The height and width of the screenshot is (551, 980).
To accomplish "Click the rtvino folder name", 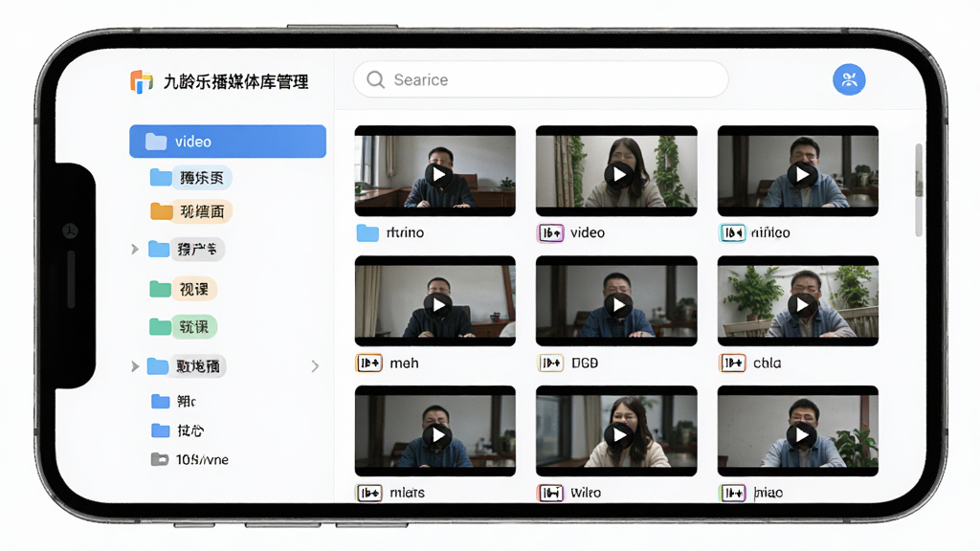I will (405, 233).
